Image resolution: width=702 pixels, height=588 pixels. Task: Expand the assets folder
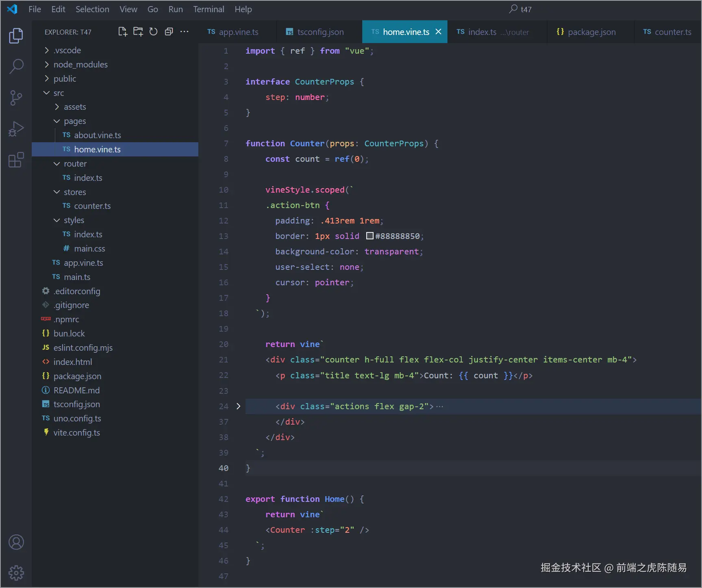(75, 107)
